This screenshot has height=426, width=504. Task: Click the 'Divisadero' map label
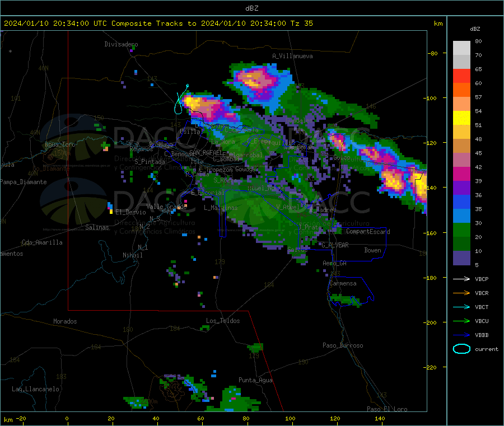121,44
